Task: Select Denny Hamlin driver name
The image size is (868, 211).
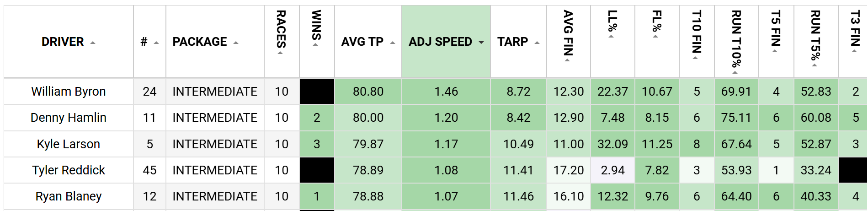Action: tap(69, 118)
